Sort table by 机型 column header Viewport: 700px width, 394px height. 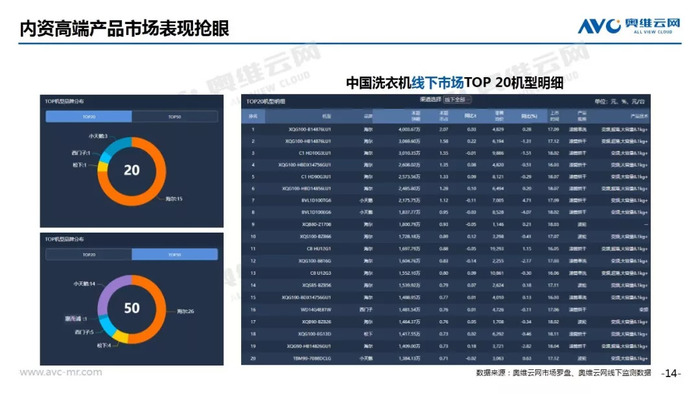pos(326,116)
